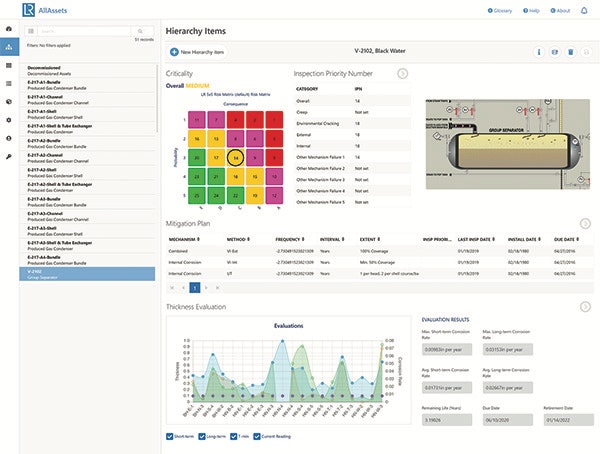This screenshot has width=600, height=454.
Task: Expand the Thickness Evaluation section arrow
Action: click(586, 306)
